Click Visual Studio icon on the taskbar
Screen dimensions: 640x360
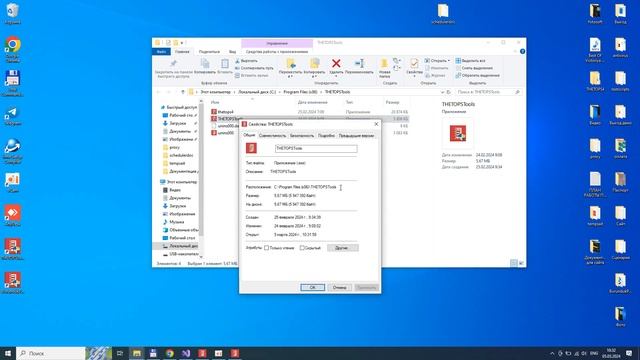186,353
